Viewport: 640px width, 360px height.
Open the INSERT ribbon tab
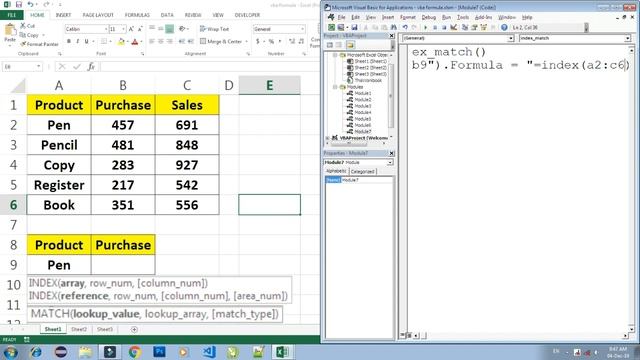point(63,15)
